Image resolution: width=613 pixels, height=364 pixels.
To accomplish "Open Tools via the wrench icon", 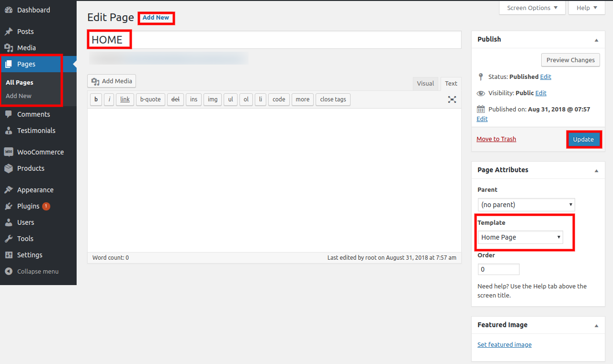I will click(x=9, y=239).
